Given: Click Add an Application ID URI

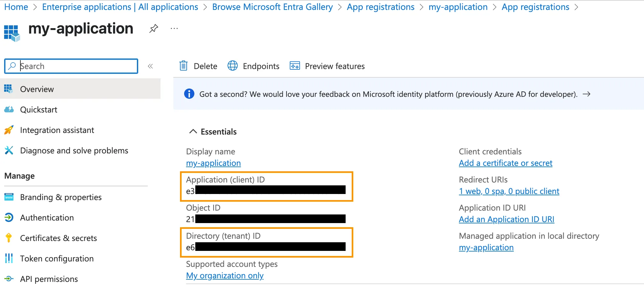Looking at the screenshot, I should point(506,220).
